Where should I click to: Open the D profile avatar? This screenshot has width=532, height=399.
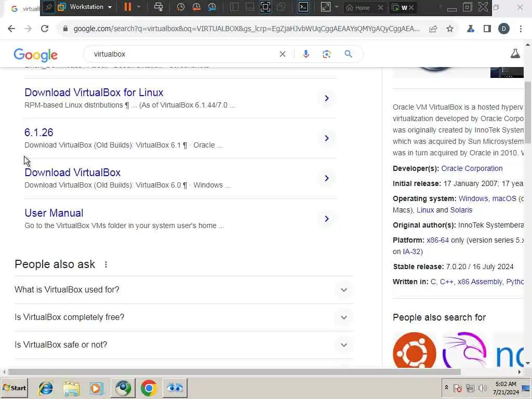tap(504, 29)
